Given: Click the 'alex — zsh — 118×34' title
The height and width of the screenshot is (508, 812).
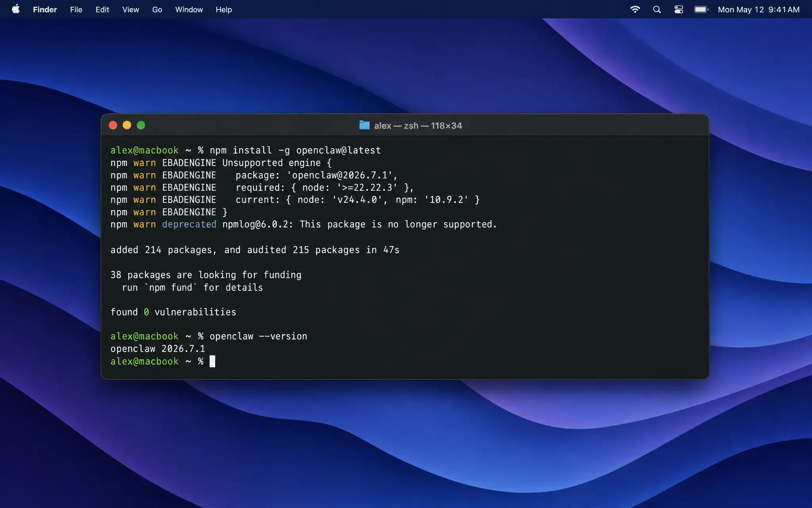Looking at the screenshot, I should click(x=418, y=126).
